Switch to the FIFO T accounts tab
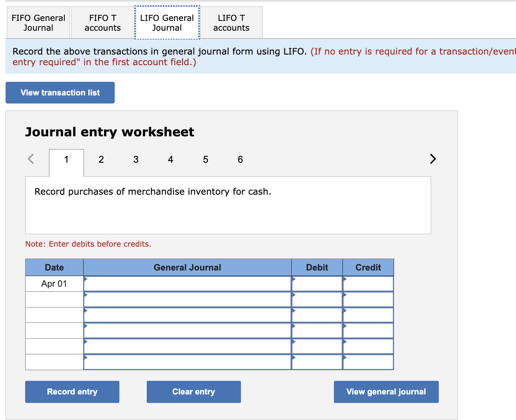Image resolution: width=516 pixels, height=420 pixels. click(x=102, y=23)
